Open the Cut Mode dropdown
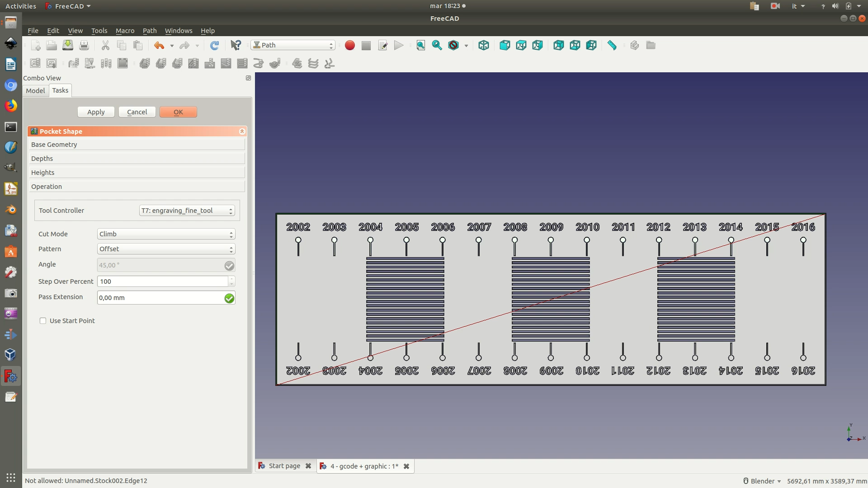The width and height of the screenshot is (868, 488). pos(166,234)
